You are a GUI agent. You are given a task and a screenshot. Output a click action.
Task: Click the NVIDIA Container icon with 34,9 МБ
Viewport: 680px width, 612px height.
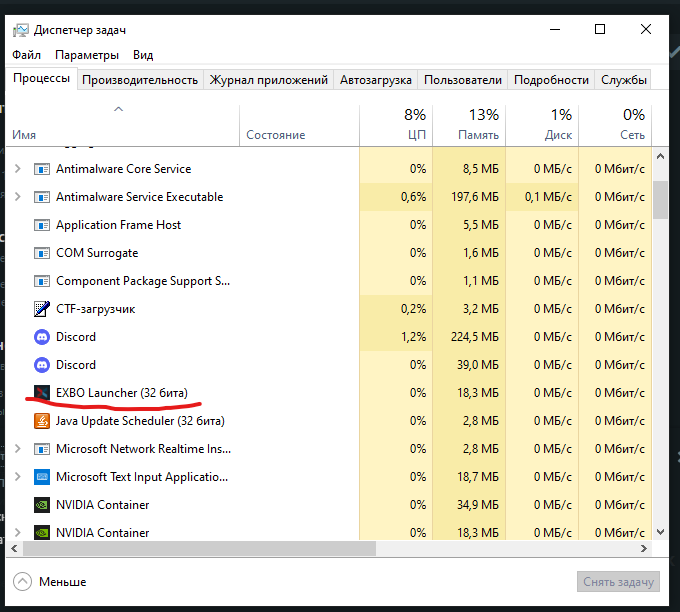(42, 505)
